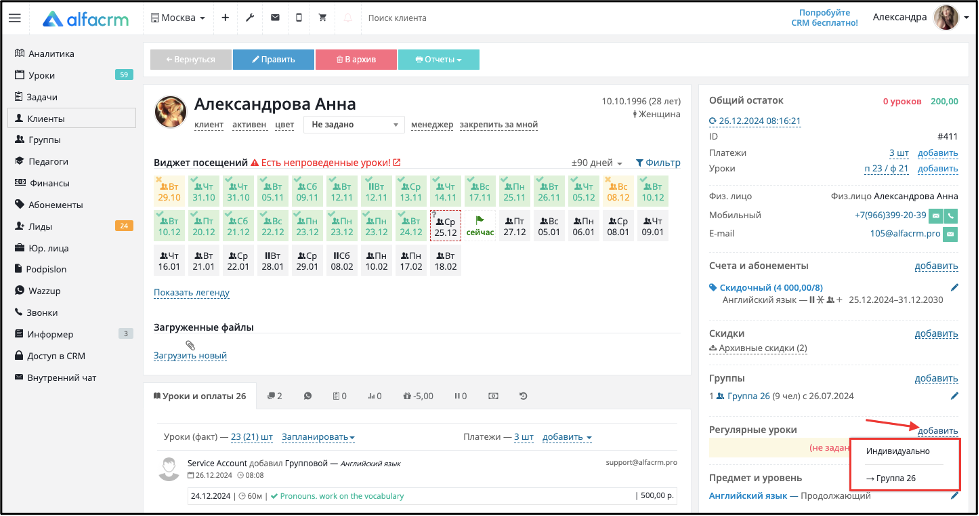Select Индивидуально from the popup menu
This screenshot has width=979, height=516.
(898, 451)
